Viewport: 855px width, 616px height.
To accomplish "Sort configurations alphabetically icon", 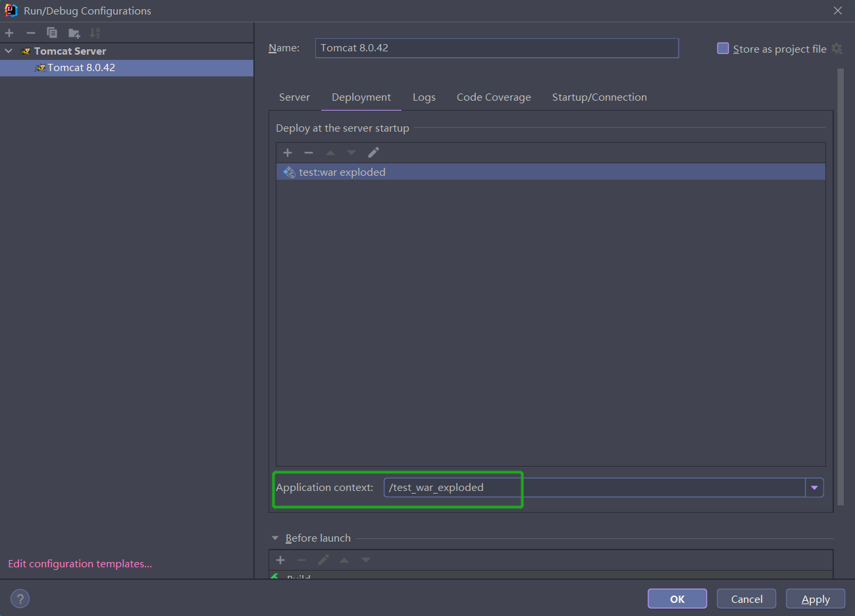I will click(x=95, y=33).
